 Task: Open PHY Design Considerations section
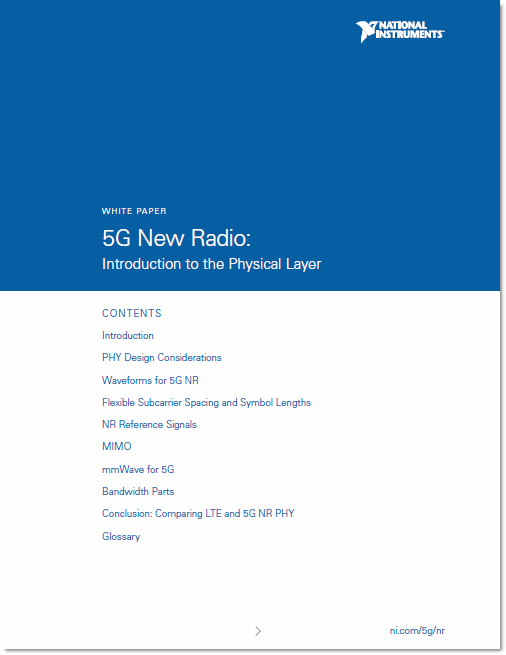162,358
